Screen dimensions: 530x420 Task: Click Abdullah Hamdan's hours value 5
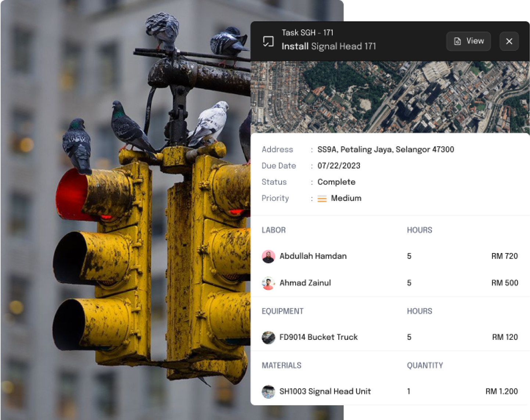pyautogui.click(x=409, y=256)
